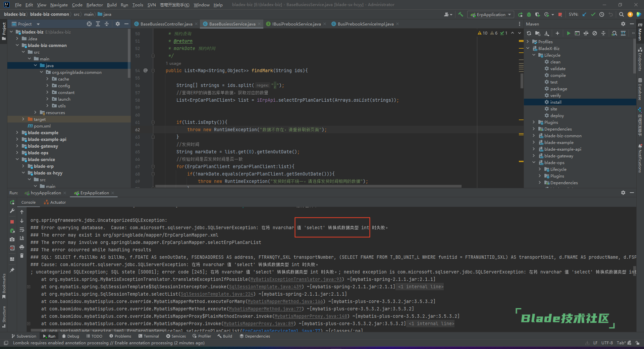Toggle Bookmarks tool window
Viewport: 644px width, 349px height.
point(4,286)
